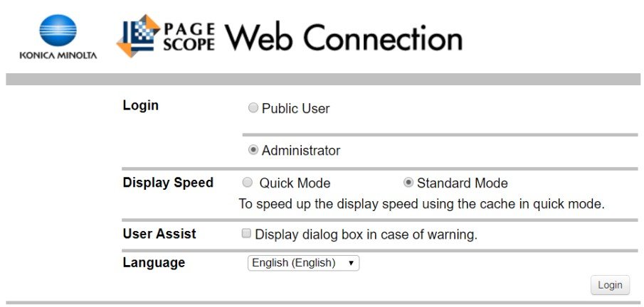Select the Public User radio button
644x307 pixels.
[253, 108]
